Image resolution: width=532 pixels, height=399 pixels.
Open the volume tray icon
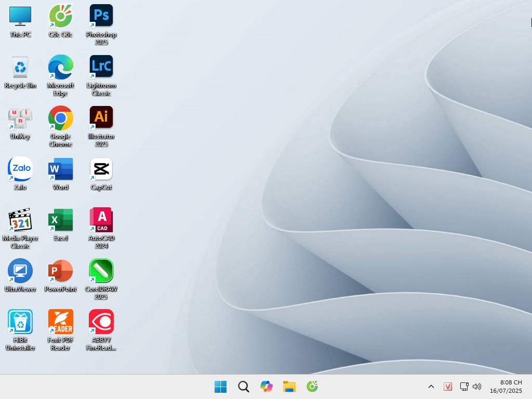click(477, 387)
